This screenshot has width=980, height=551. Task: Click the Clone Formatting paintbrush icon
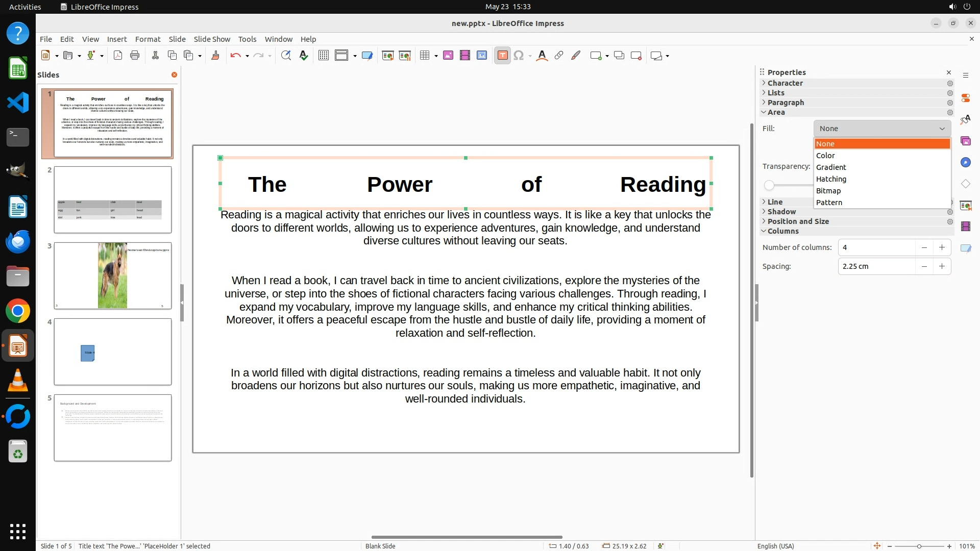[x=215, y=56]
